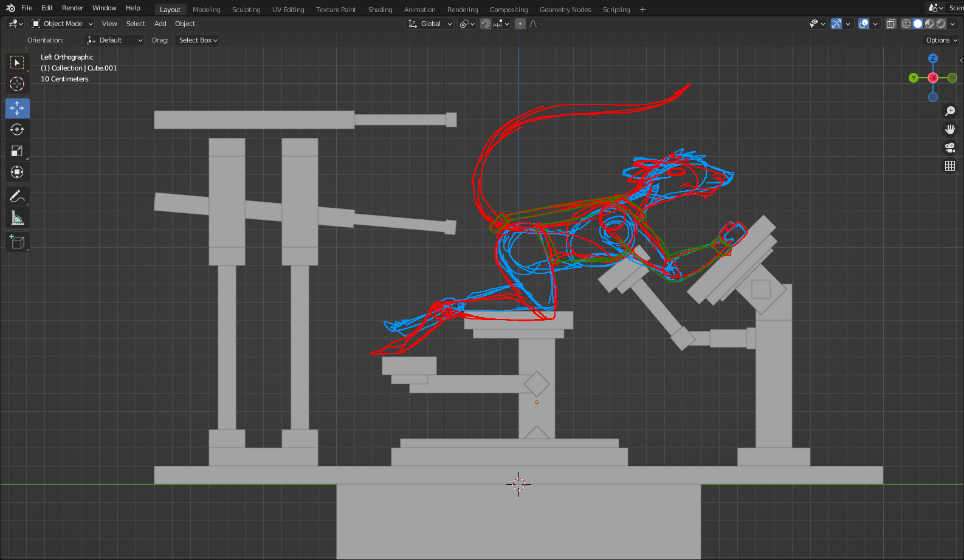Open the Object Mode dropdown
Image resolution: width=964 pixels, height=560 pixels.
(63, 24)
